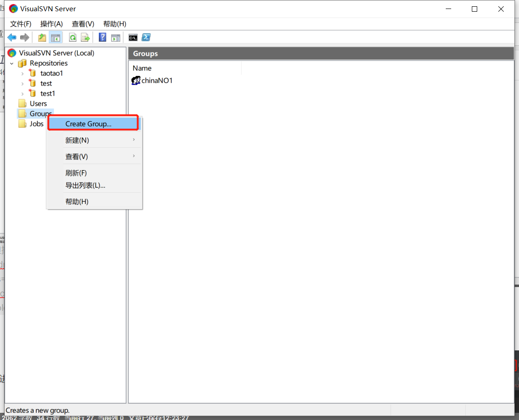Select the Jobs tree label
This screenshot has height=420, width=519.
tap(36, 124)
